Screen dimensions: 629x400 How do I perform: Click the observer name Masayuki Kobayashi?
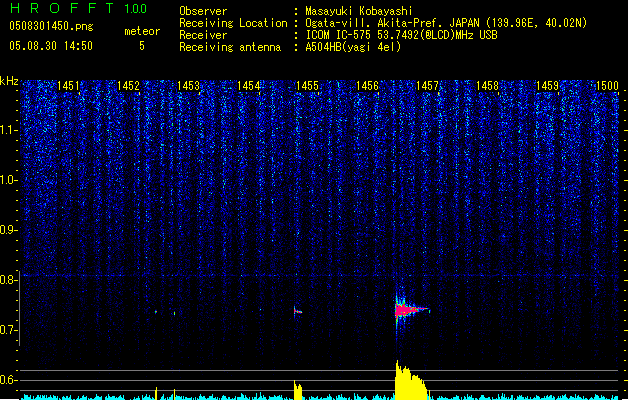[x=359, y=11]
